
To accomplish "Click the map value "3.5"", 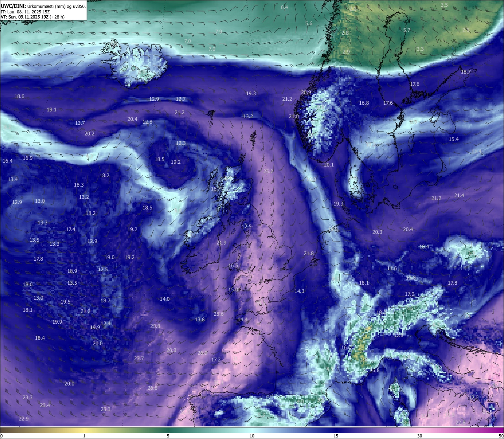I will [444, 5].
